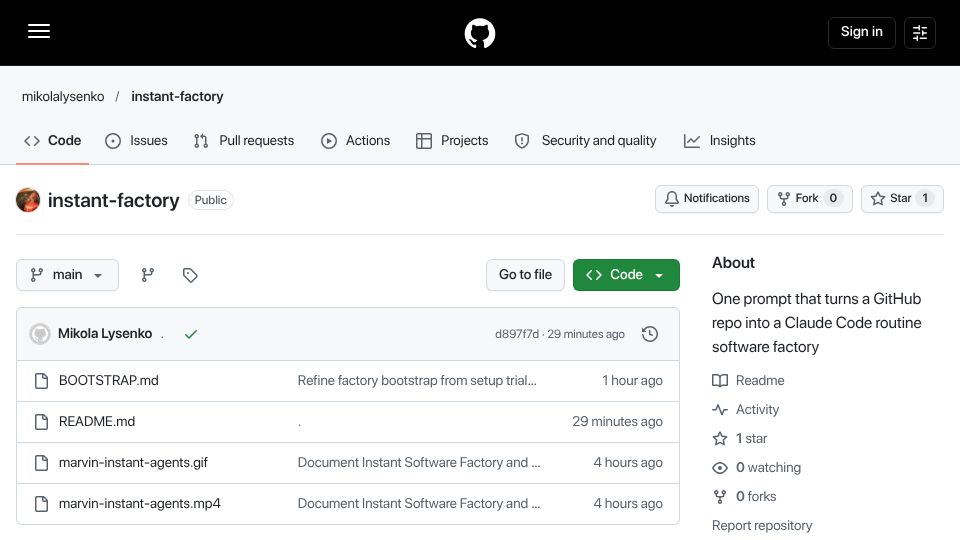The height and width of the screenshot is (540, 960).
Task: Click the marvin-instant-agents.mp4 file icon
Action: tap(41, 504)
